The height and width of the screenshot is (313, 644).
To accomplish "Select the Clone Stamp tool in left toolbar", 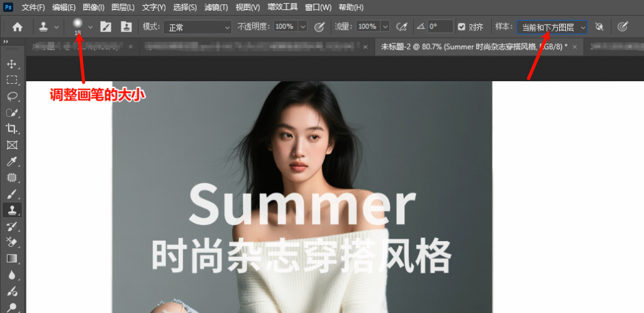I will pos(12,210).
